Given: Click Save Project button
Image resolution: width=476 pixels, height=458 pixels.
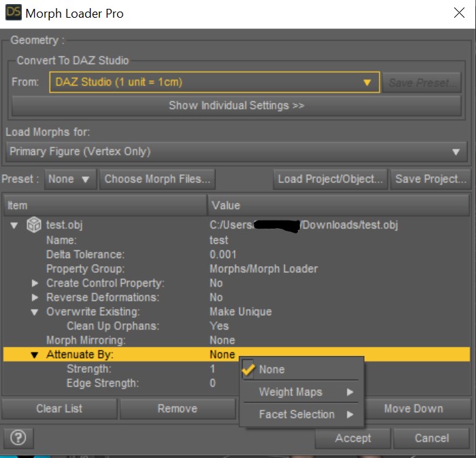Looking at the screenshot, I should (430, 179).
